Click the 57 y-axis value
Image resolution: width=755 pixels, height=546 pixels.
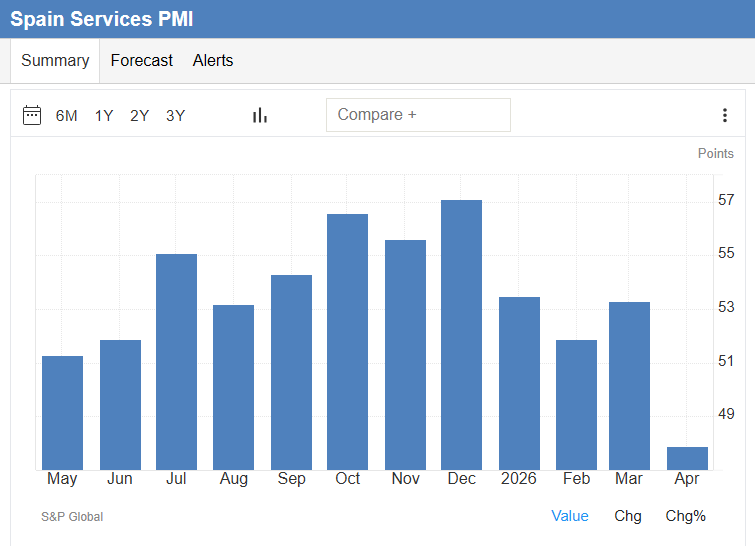[x=726, y=200]
